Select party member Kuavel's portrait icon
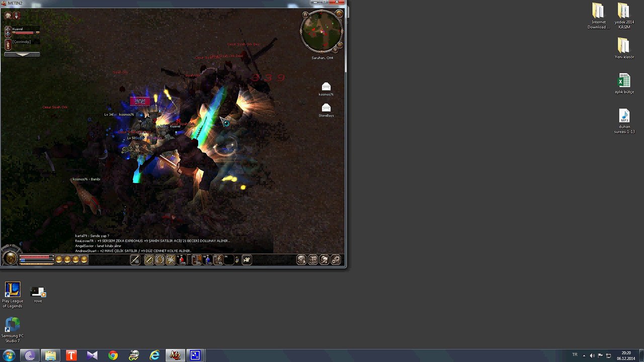 [8, 32]
